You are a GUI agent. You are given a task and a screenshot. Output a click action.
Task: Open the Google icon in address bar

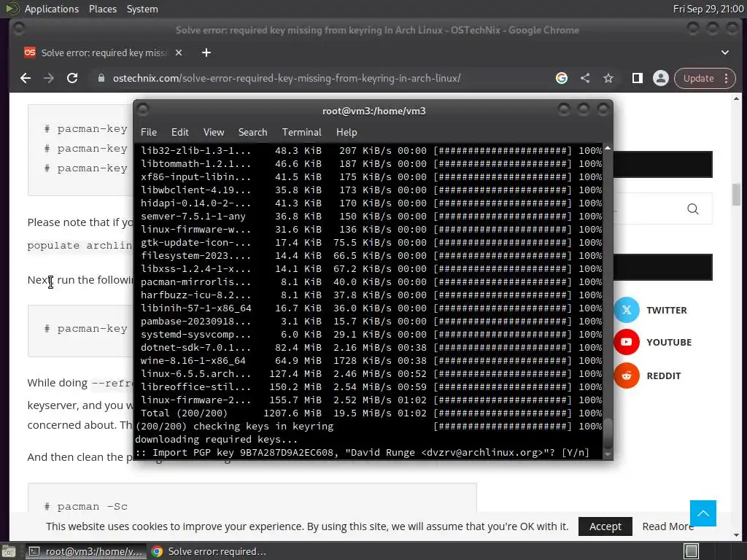click(x=562, y=78)
